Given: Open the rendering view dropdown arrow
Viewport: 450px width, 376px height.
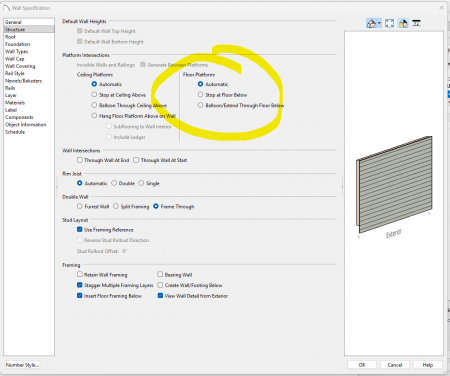Looking at the screenshot, I should [x=379, y=24].
